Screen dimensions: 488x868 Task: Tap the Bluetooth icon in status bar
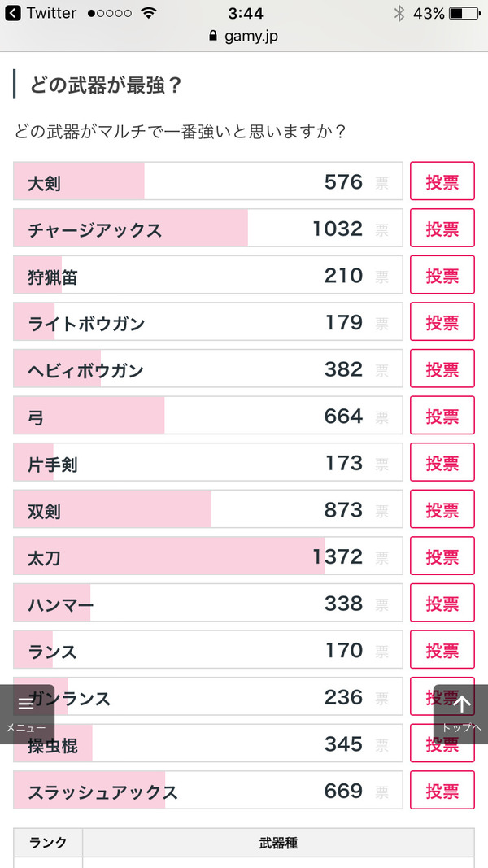(399, 13)
